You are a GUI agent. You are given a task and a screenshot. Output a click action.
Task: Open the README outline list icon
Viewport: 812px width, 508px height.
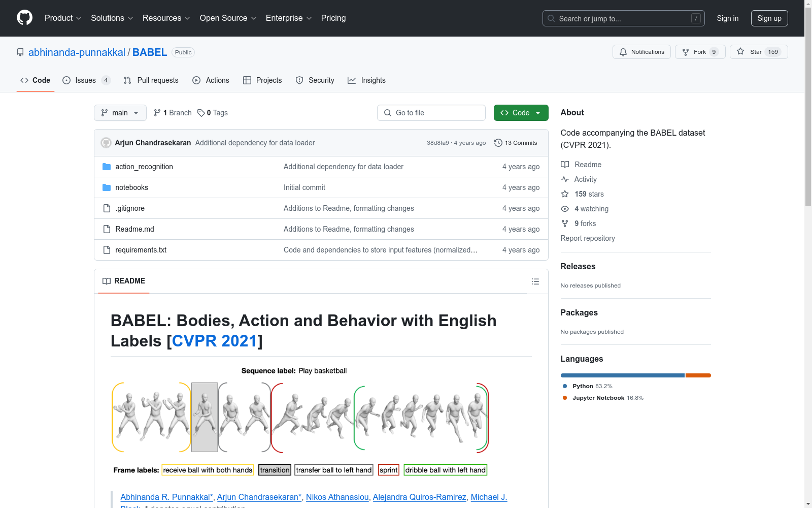coord(535,281)
